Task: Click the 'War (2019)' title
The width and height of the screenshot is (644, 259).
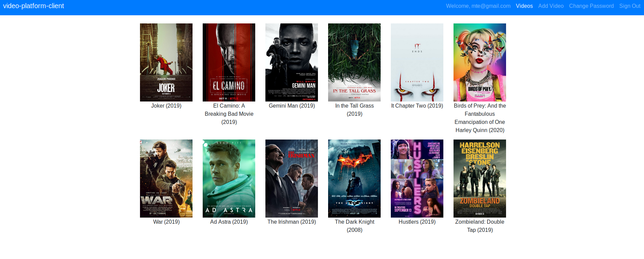Action: click(166, 222)
